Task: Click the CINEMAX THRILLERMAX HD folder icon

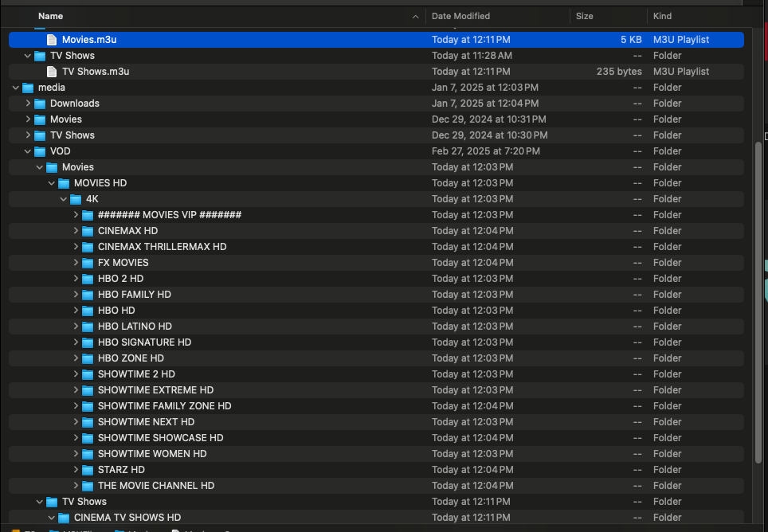Action: point(88,247)
